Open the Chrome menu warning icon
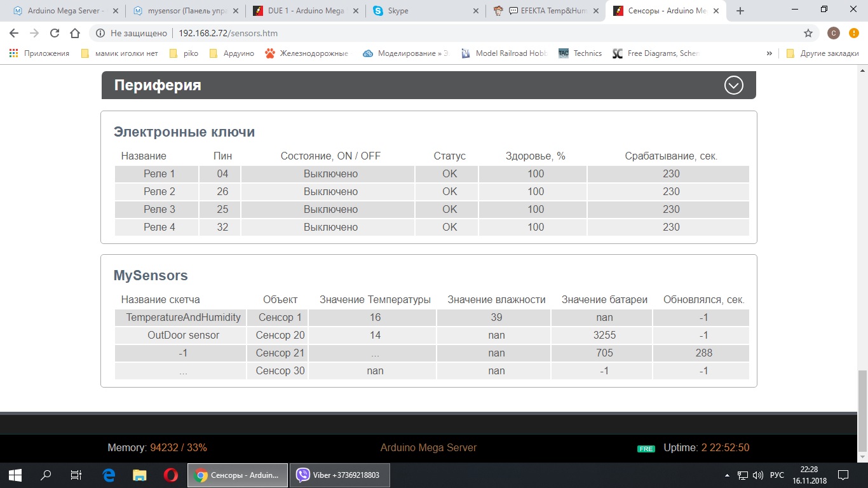 pyautogui.click(x=853, y=33)
